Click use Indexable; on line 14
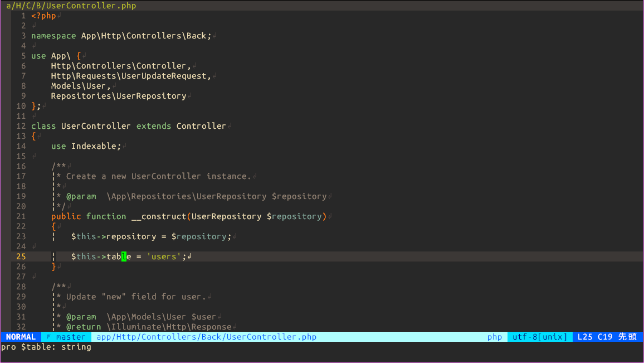The height and width of the screenshot is (363, 644). [x=86, y=146]
